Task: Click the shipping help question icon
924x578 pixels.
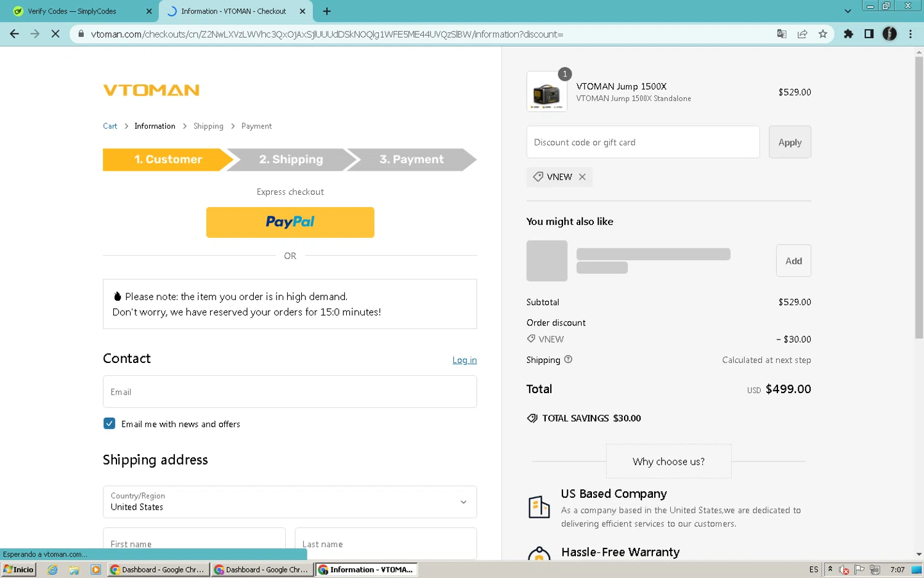Action: [568, 359]
